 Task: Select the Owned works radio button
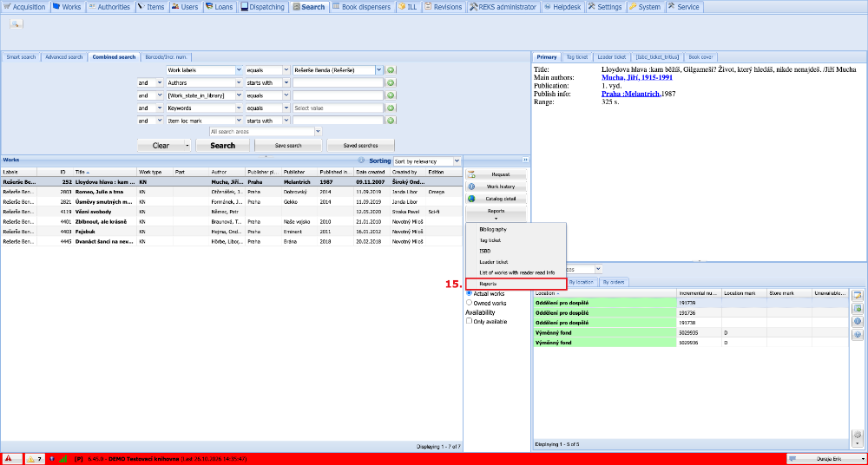470,303
